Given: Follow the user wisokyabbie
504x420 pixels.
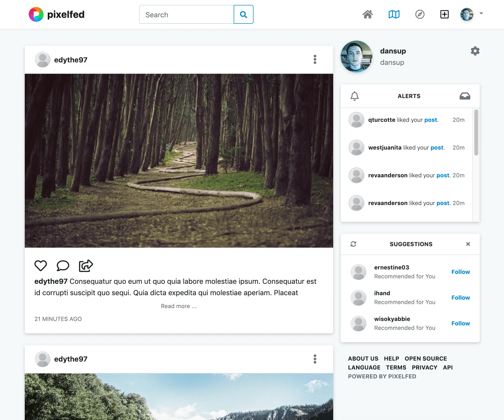Looking at the screenshot, I should 460,323.
